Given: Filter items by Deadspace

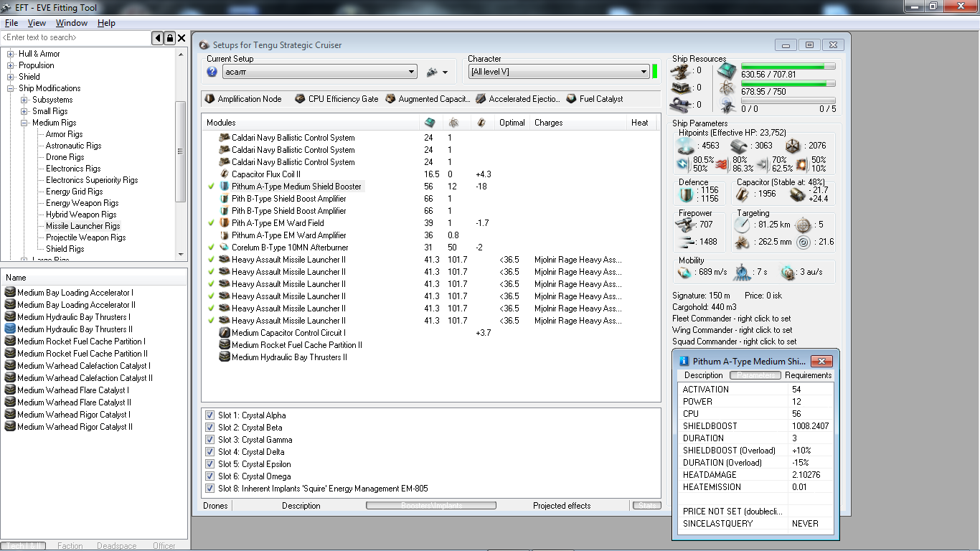Looking at the screenshot, I should tap(117, 546).
